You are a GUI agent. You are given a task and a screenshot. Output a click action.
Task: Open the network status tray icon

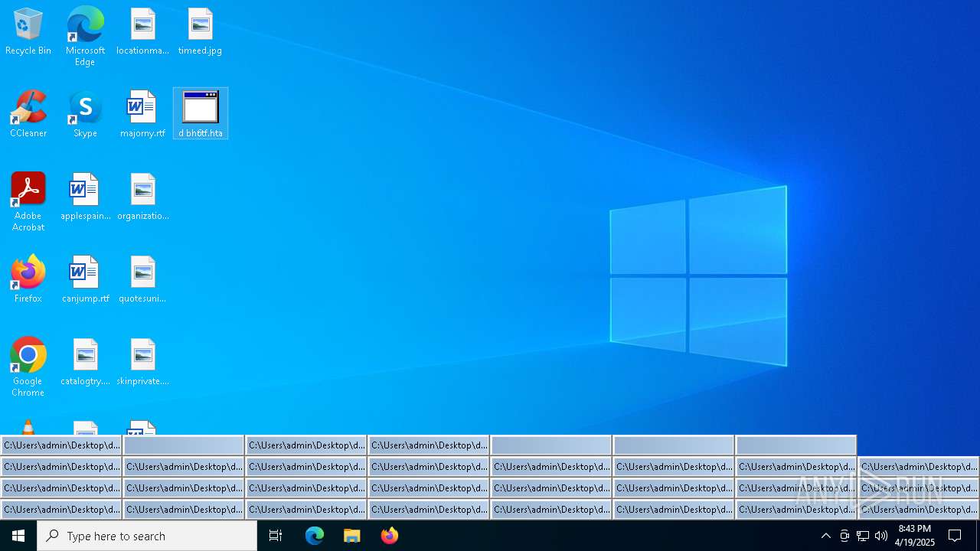click(x=863, y=536)
